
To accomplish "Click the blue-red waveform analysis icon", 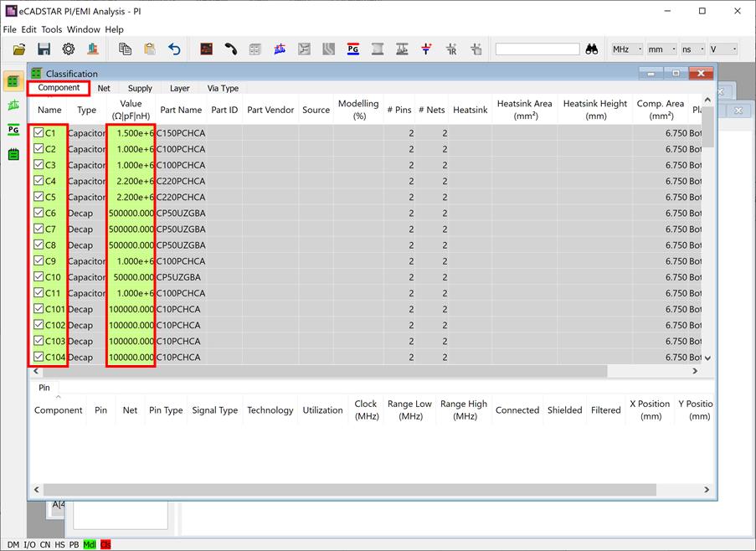I will 280,49.
